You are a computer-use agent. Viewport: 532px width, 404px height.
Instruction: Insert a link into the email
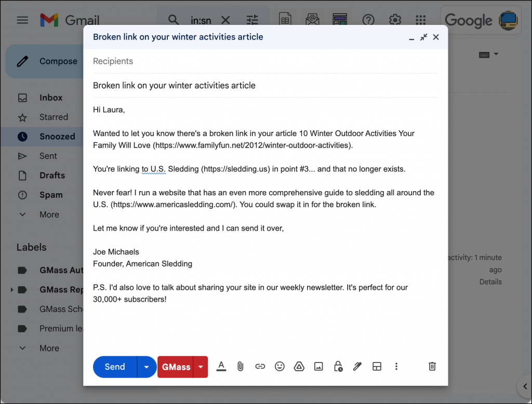[x=260, y=367]
